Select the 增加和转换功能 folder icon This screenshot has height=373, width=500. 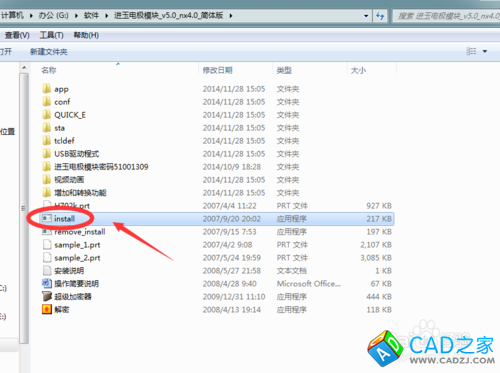pyautogui.click(x=47, y=193)
